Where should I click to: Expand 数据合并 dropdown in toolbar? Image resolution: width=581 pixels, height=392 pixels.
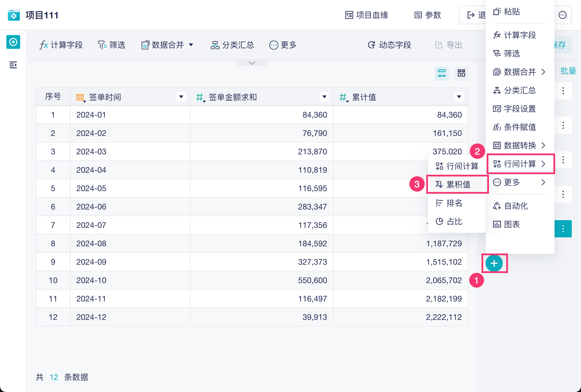191,45
